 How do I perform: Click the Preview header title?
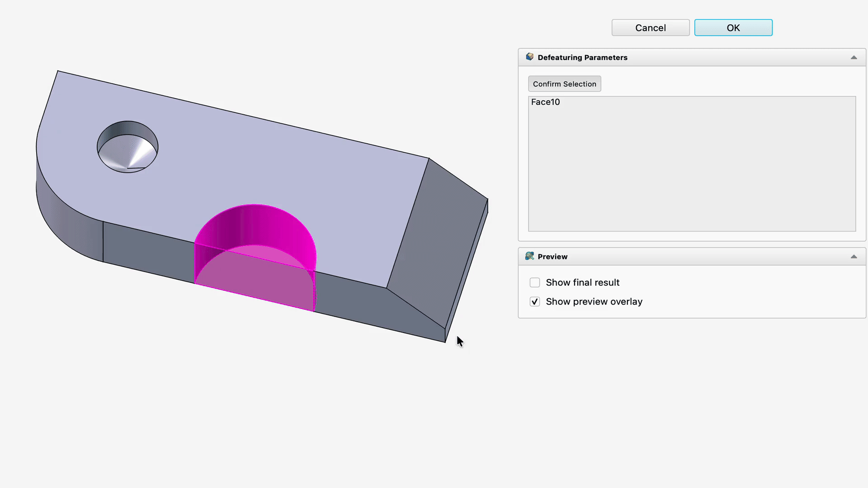pyautogui.click(x=552, y=257)
